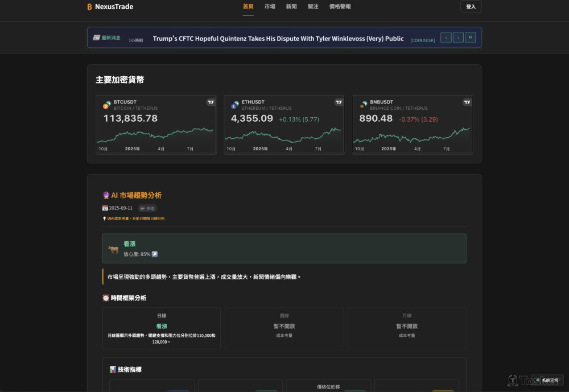Open the 新聞 navigation tab
The image size is (569, 392).
[291, 7]
